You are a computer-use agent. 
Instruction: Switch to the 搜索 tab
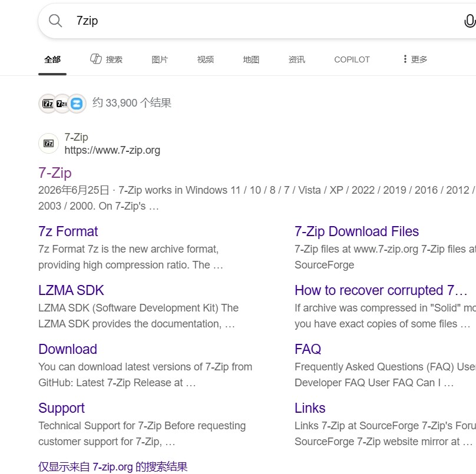106,59
